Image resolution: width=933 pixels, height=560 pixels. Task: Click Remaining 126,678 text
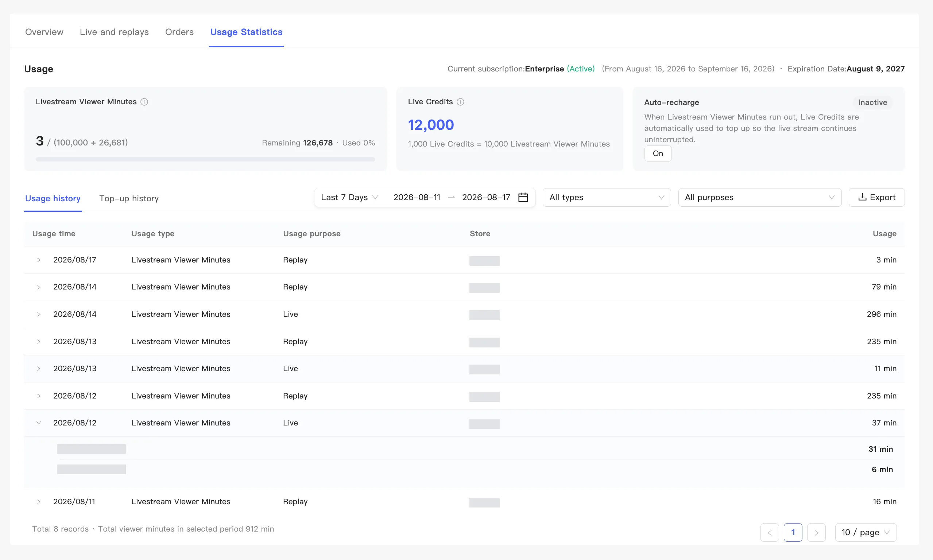point(297,143)
